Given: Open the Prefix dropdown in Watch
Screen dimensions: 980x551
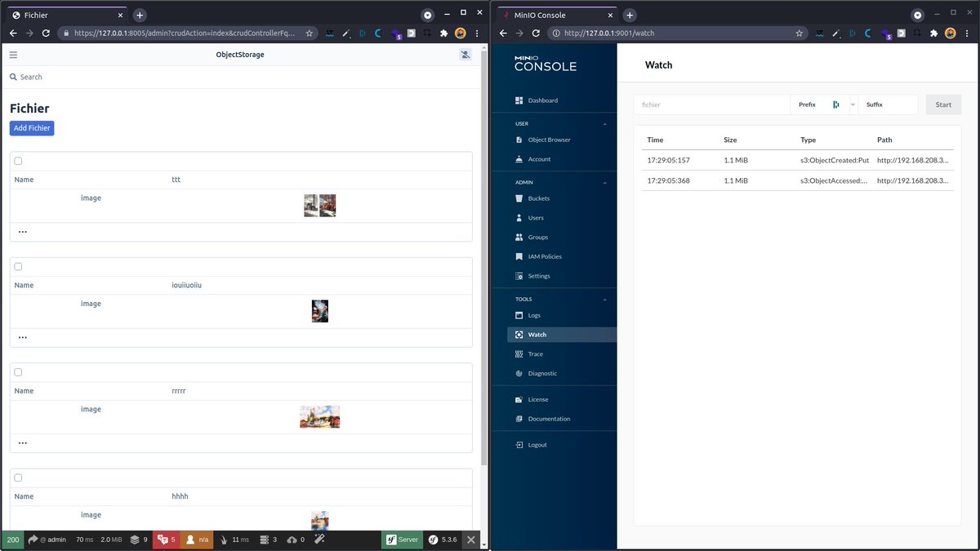Looking at the screenshot, I should pyautogui.click(x=852, y=104).
